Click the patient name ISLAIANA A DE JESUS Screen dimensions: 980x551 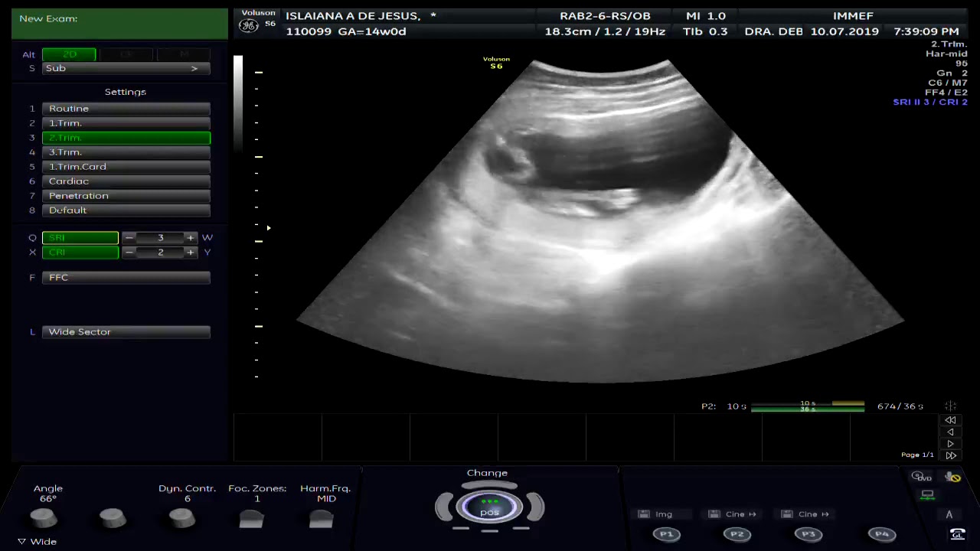(353, 16)
